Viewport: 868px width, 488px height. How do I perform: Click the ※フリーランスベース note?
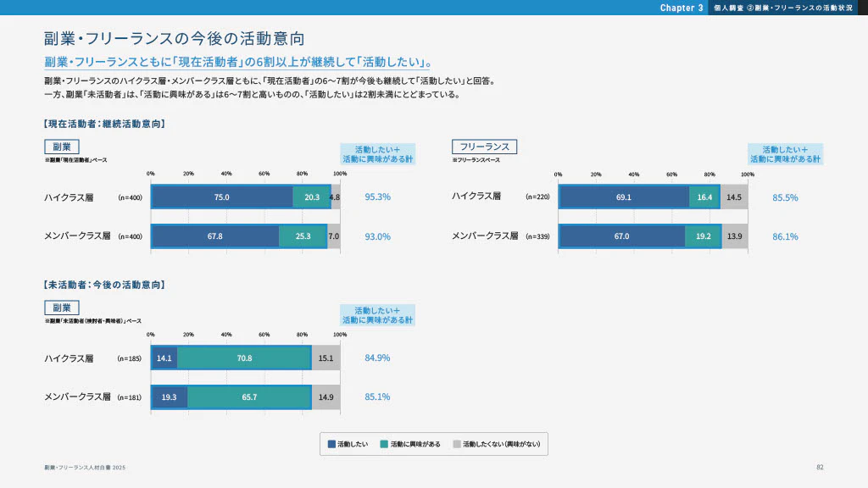click(x=476, y=160)
